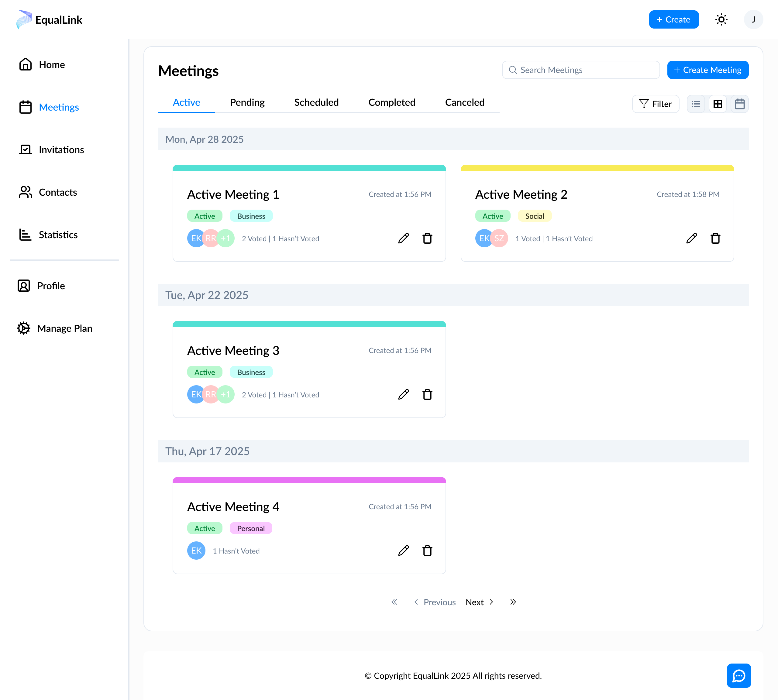Click the Social tag on Active Meeting 2

[x=534, y=216]
